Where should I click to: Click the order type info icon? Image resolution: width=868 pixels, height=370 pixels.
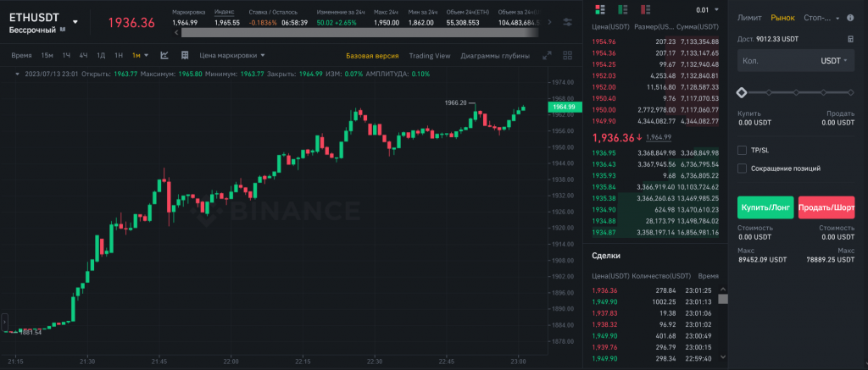point(850,17)
